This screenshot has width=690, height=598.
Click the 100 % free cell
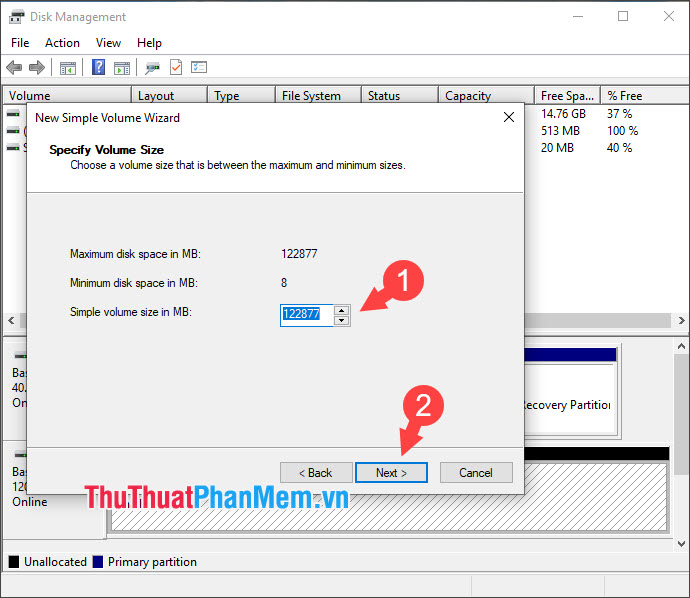pos(622,131)
